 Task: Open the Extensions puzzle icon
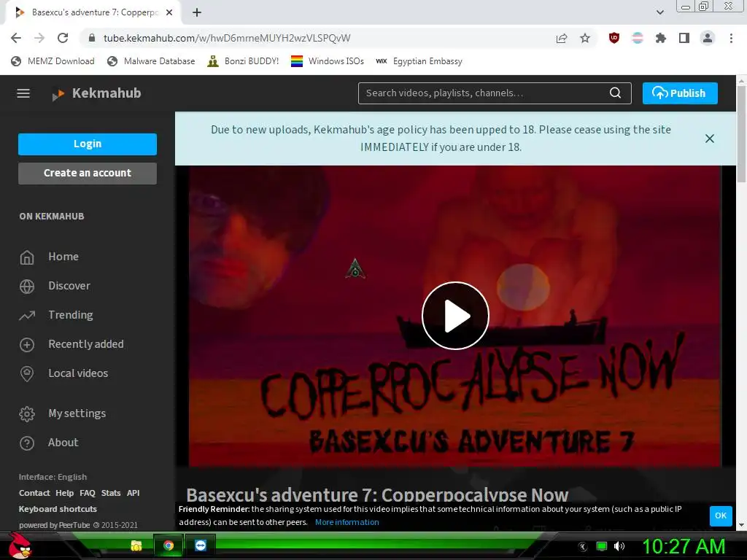(661, 38)
